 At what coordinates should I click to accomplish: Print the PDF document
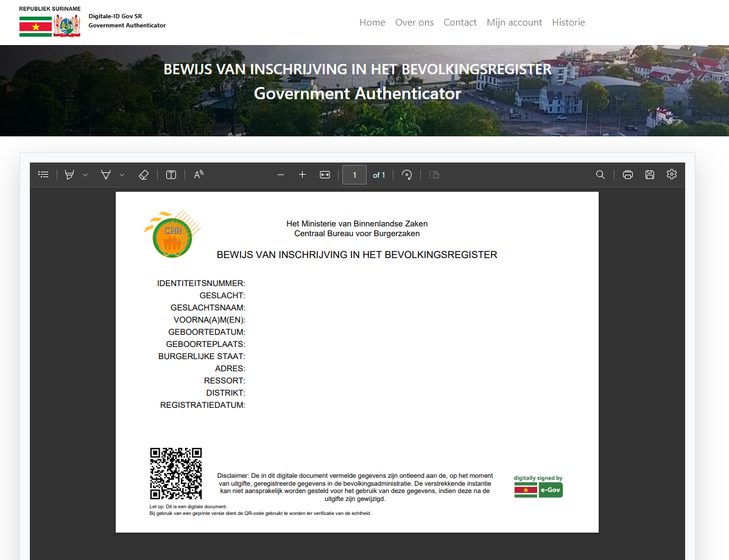click(x=628, y=175)
